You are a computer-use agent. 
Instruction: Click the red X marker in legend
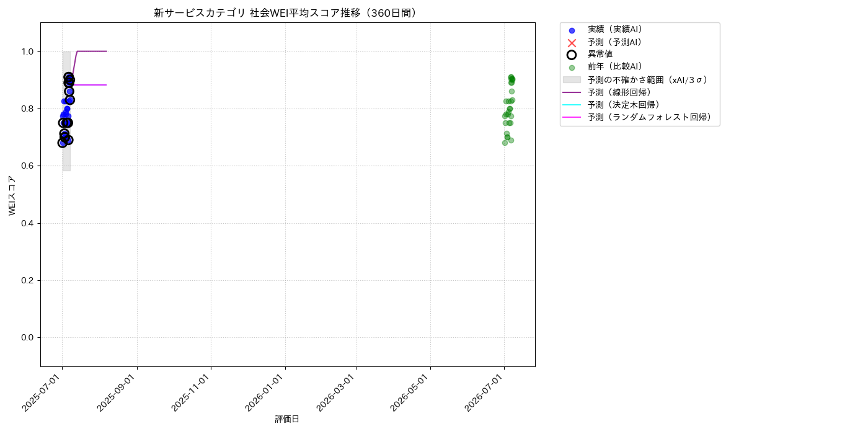(572, 43)
